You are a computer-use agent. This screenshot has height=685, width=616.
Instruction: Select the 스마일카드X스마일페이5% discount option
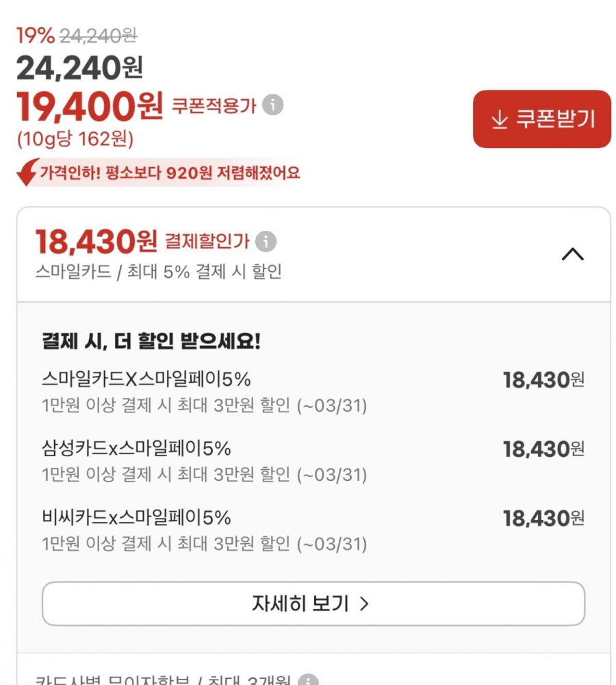click(x=146, y=379)
